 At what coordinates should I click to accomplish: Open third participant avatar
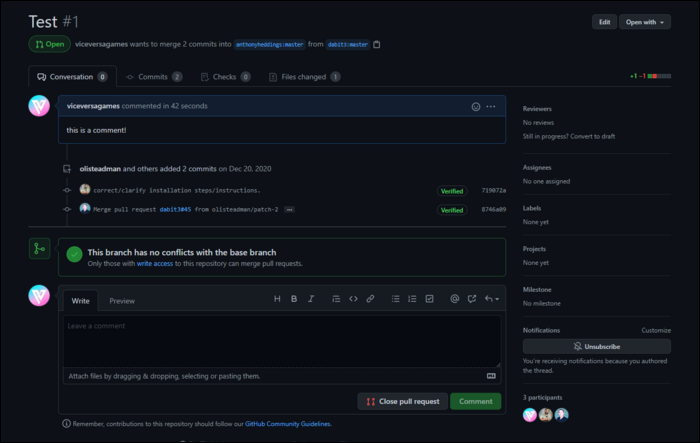pos(562,415)
